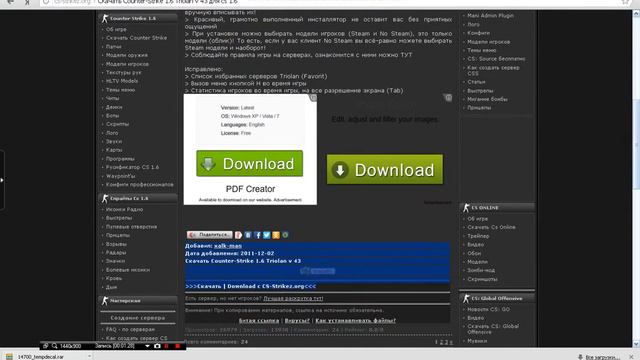Click the page vertical scrollbar
The height and width of the screenshot is (360, 640).
click(x=636, y=179)
